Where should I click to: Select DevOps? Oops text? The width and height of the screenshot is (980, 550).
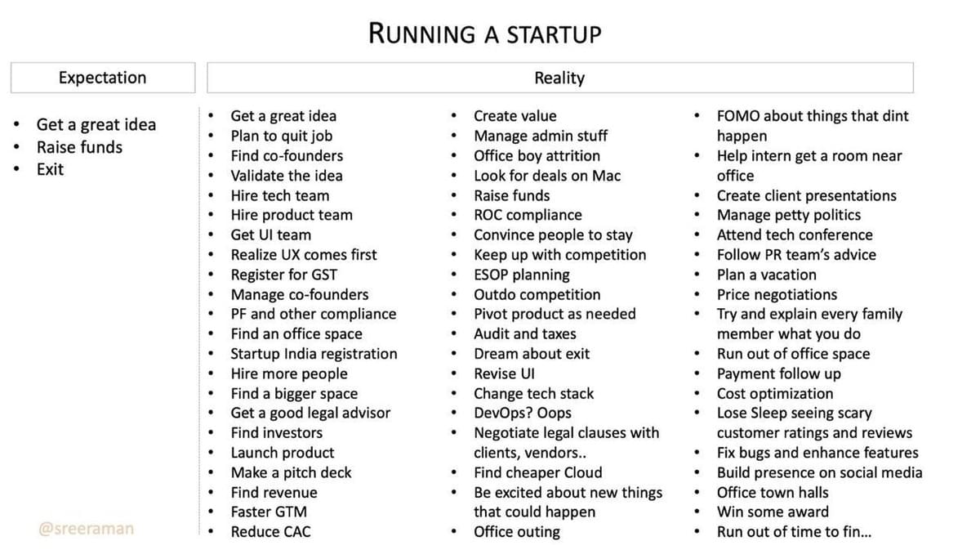coord(523,413)
